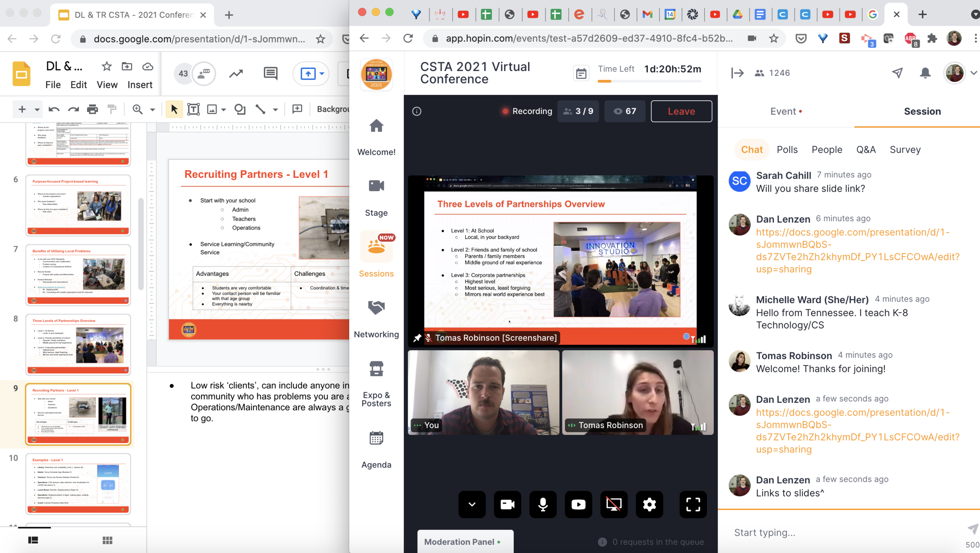Expand the more options chevron in call controls
Viewport: 980px width, 553px height.
(472, 504)
